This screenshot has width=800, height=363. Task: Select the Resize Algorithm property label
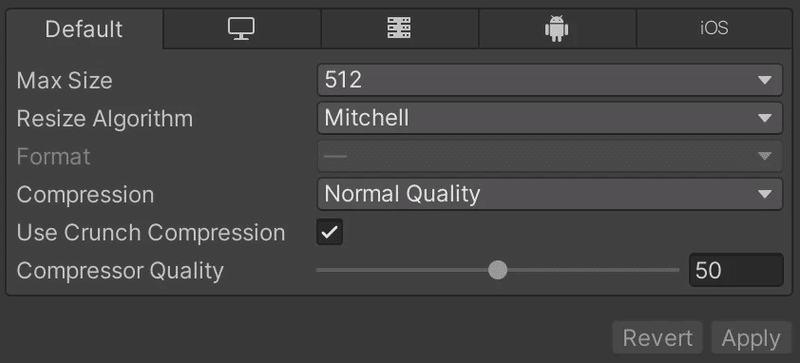point(105,119)
